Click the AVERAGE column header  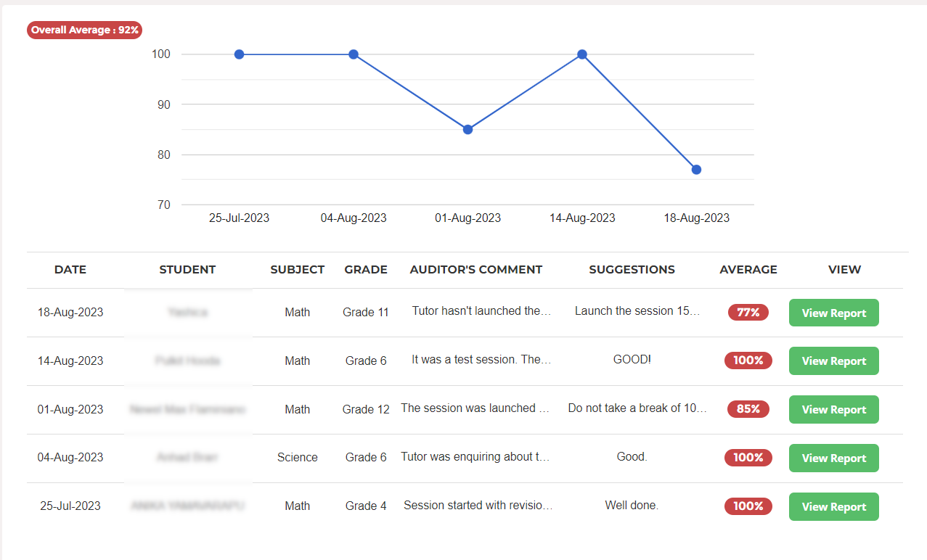748,270
